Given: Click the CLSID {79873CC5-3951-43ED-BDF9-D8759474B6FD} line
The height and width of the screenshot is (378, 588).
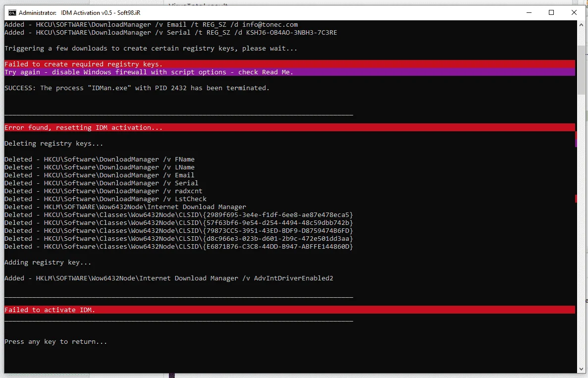Looking at the screenshot, I should coord(179,231).
